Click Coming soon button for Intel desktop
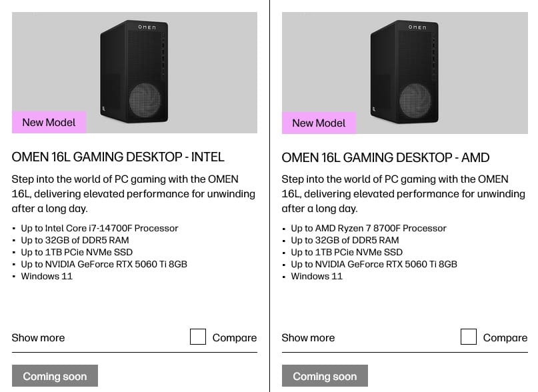The height and width of the screenshot is (392, 538). click(x=55, y=376)
